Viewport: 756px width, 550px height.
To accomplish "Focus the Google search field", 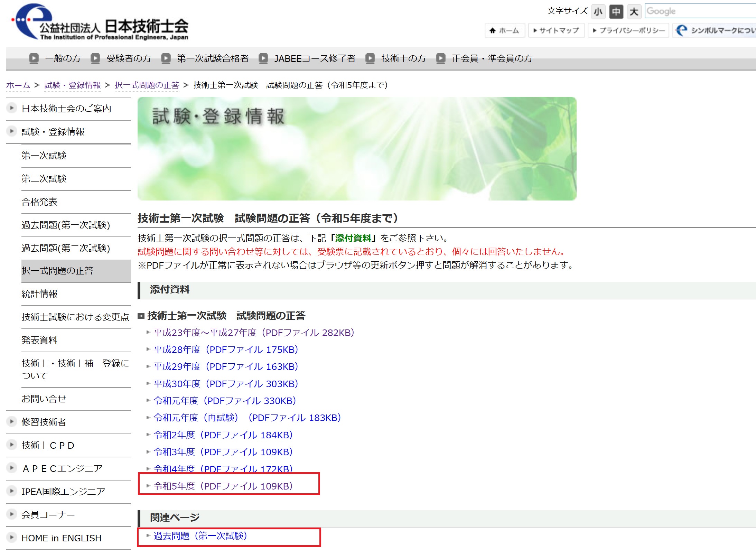I will 700,11.
